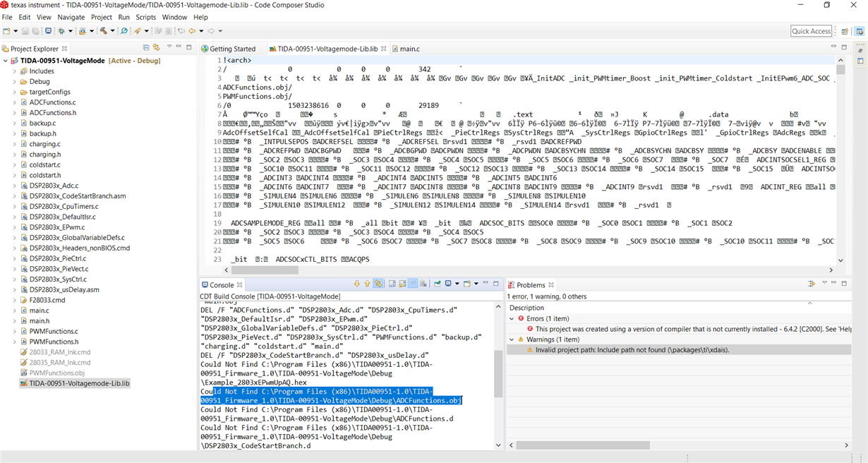Open the File menu

[x=7, y=17]
